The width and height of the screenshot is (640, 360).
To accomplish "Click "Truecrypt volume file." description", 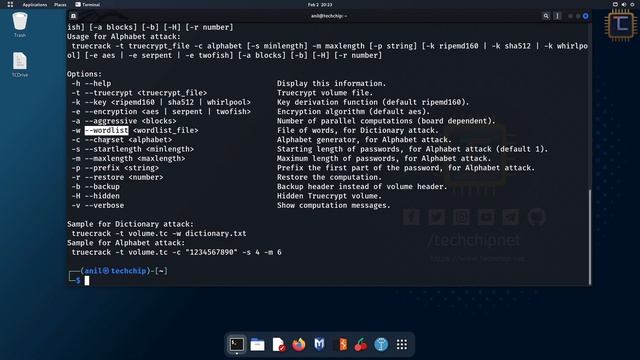I will tap(325, 93).
